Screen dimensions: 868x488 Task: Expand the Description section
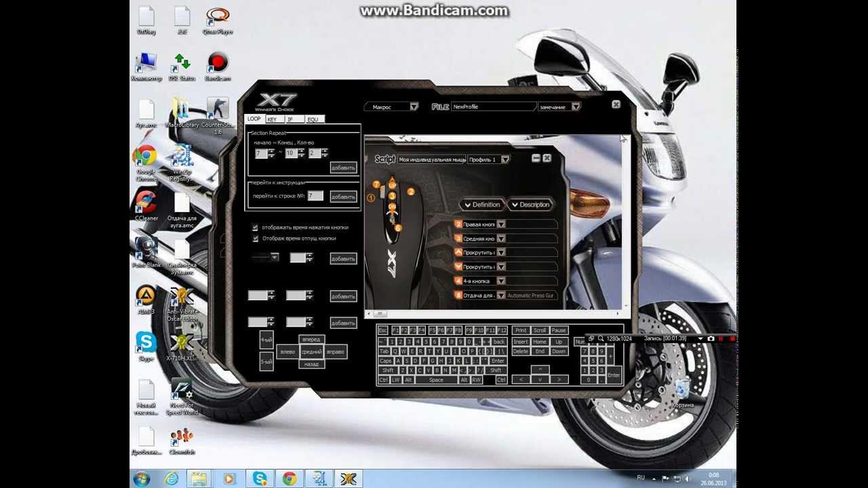point(530,204)
